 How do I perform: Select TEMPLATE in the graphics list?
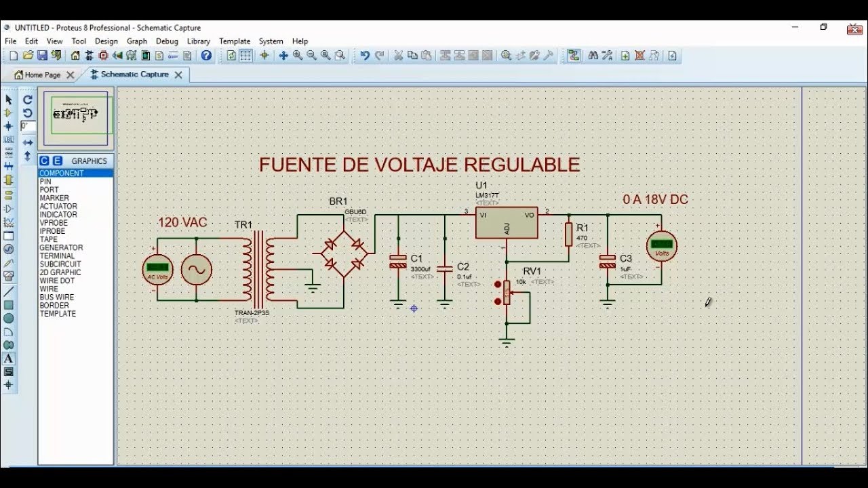[75, 314]
